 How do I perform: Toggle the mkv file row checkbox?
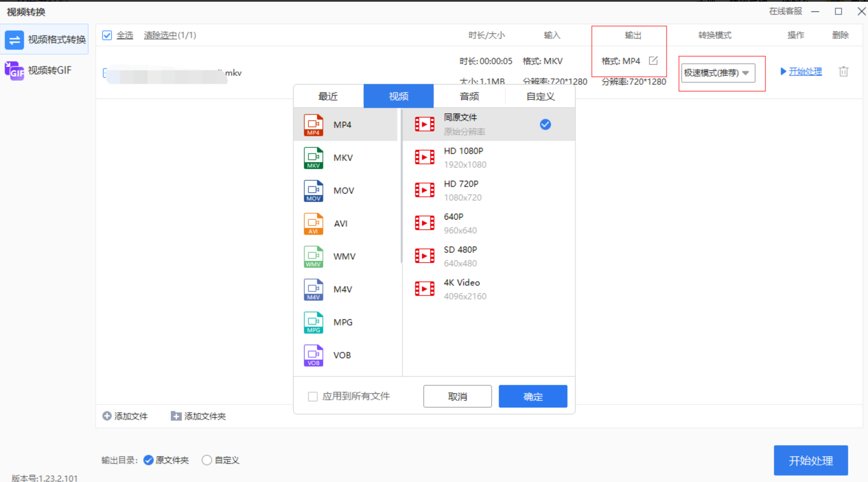pyautogui.click(x=105, y=73)
